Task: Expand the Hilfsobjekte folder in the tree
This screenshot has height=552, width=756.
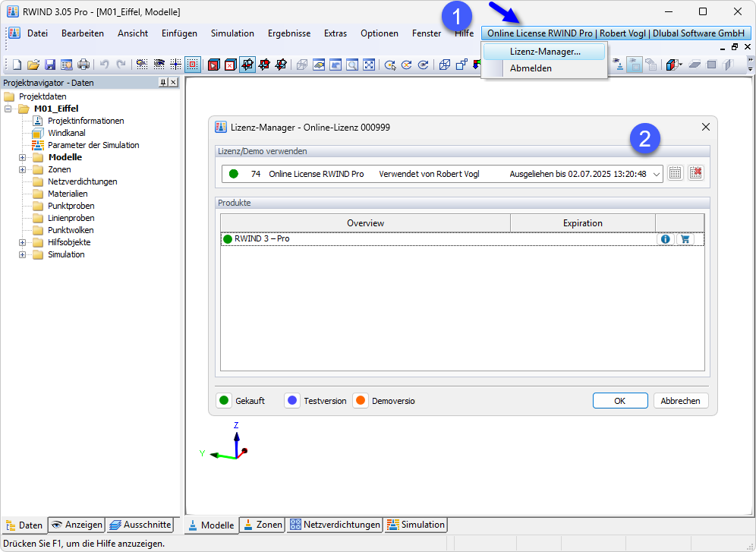Action: (x=22, y=242)
